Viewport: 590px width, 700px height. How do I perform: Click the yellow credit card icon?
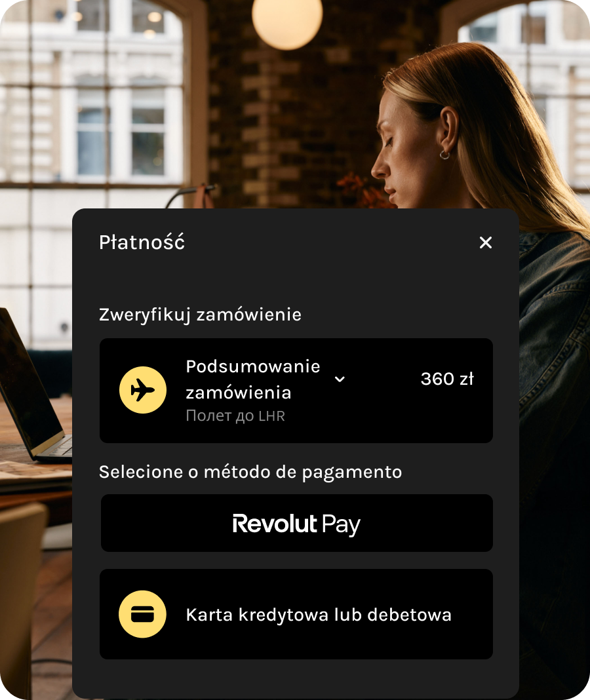[x=142, y=614]
